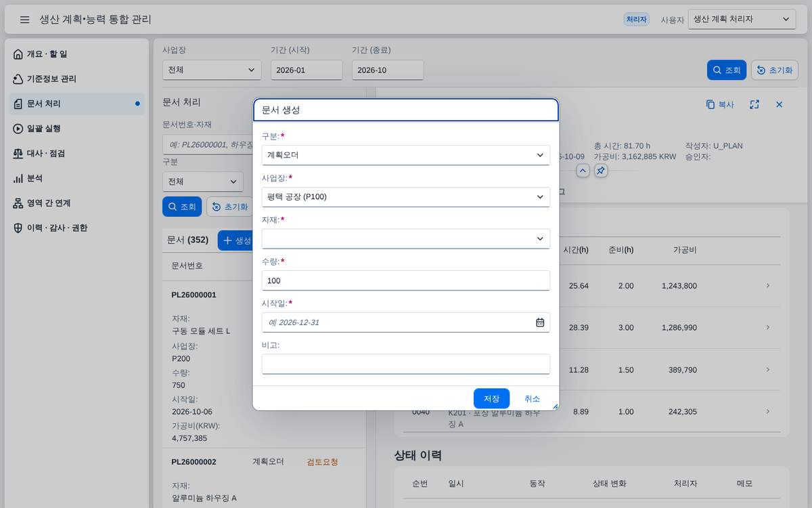Click 초기화 button in 문서 처리 panel
The height and width of the screenshot is (508, 812).
pyautogui.click(x=229, y=207)
